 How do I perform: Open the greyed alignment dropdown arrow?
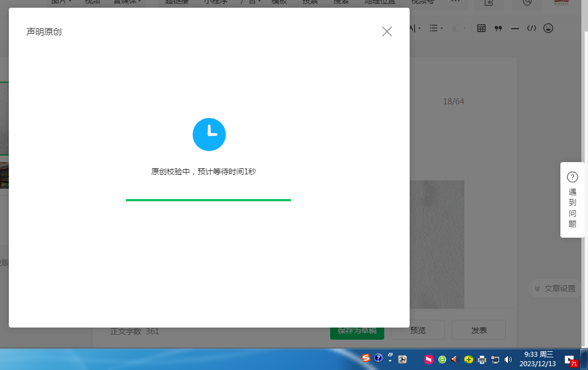pos(465,29)
